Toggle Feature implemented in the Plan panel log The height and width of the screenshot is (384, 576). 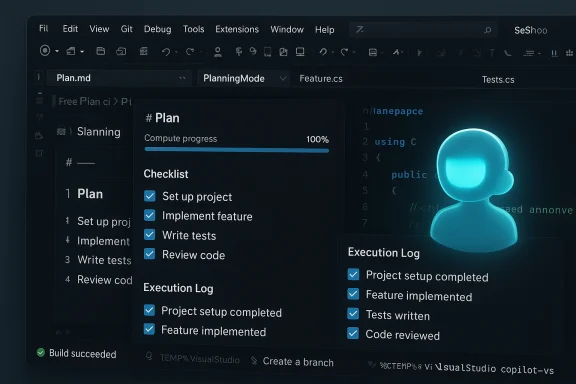point(149,329)
